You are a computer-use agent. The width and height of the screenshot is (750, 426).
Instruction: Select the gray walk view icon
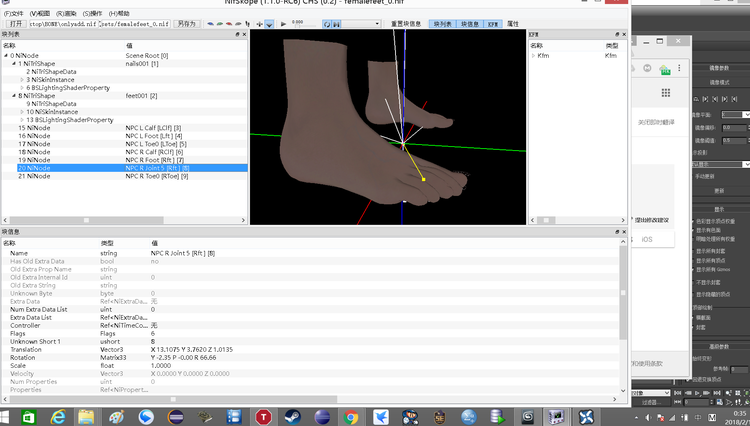tap(238, 24)
